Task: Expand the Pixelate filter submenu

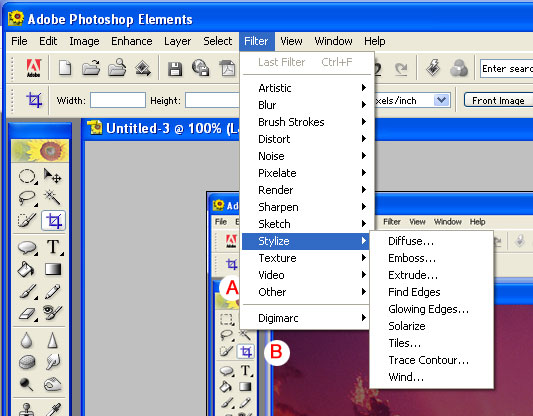Action: click(x=308, y=173)
